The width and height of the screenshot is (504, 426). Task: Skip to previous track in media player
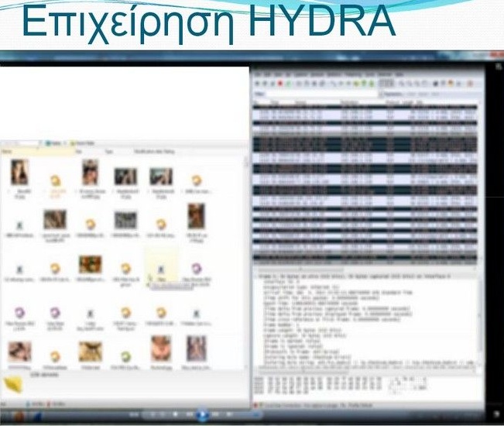click(x=190, y=414)
